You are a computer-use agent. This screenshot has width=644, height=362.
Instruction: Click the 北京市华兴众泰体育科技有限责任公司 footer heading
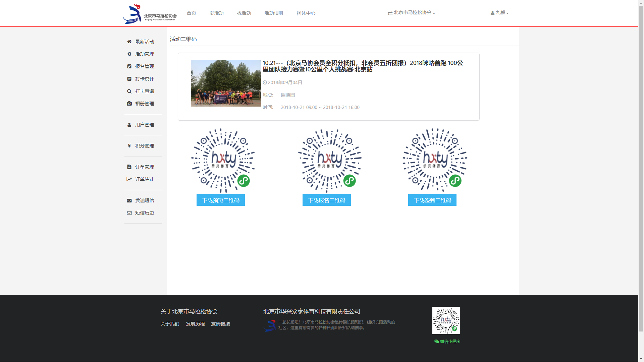coord(312,311)
